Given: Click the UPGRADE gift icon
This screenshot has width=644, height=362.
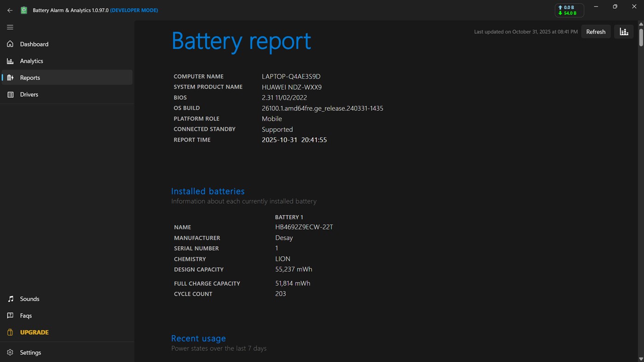Looking at the screenshot, I should (x=10, y=332).
